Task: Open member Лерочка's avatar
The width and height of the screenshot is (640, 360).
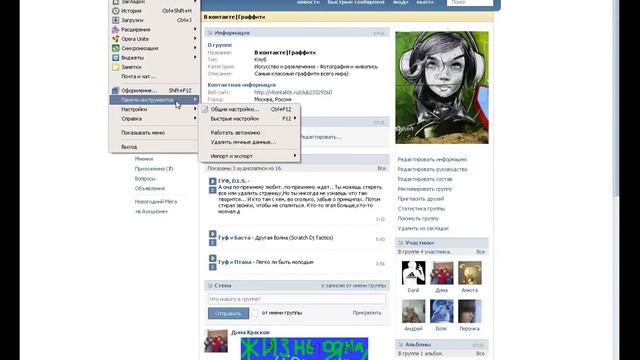Action: tap(469, 311)
